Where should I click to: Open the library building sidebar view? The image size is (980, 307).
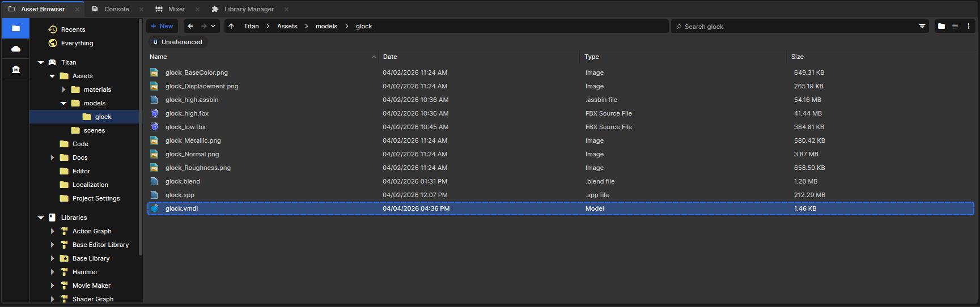click(x=16, y=69)
